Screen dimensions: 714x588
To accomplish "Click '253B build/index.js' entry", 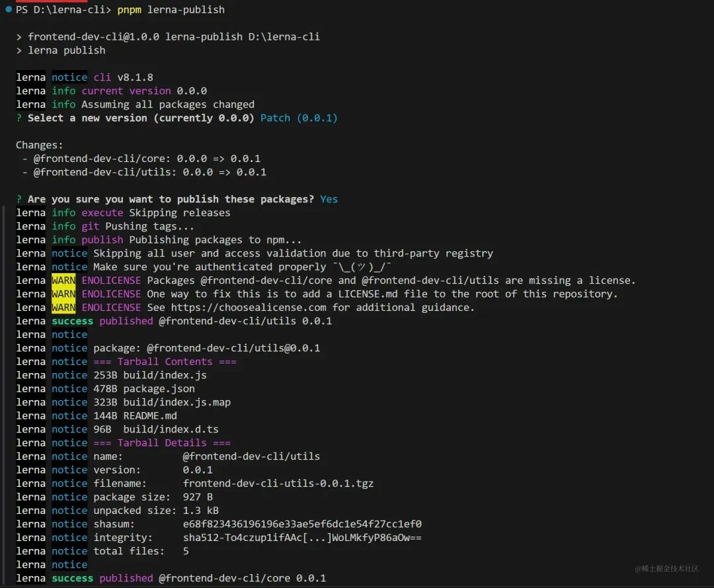I will coord(150,375).
